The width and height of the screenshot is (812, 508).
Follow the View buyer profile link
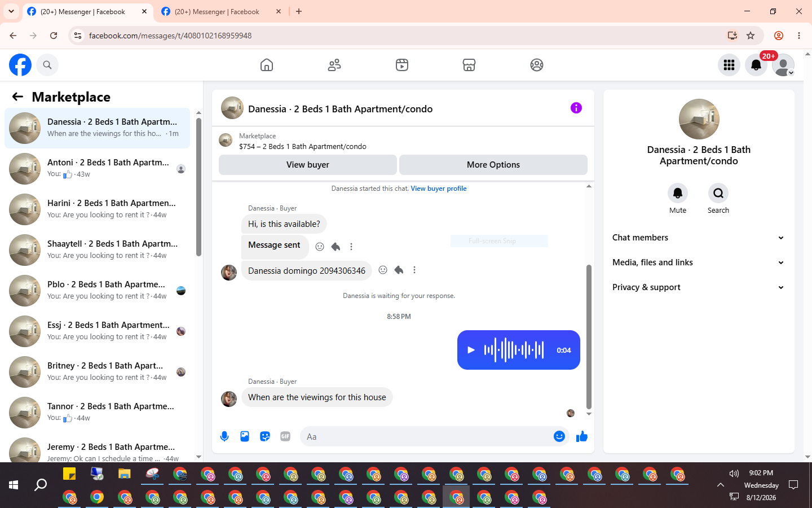[x=439, y=189]
